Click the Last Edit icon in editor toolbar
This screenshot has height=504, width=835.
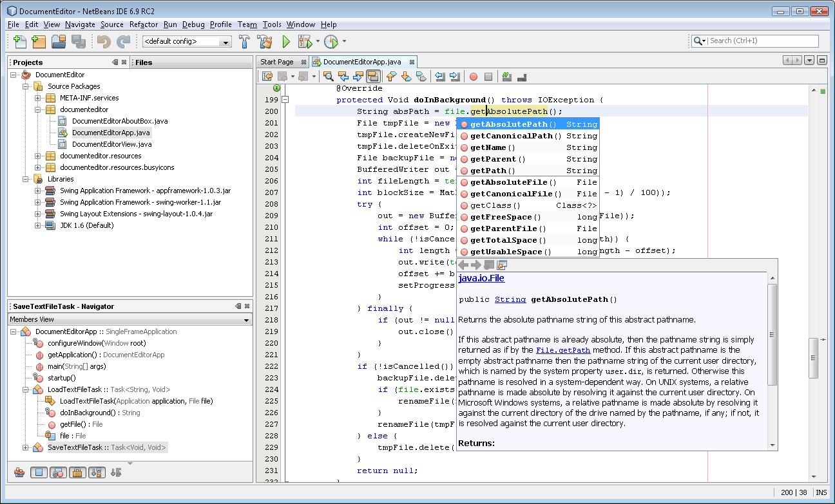pos(267,77)
